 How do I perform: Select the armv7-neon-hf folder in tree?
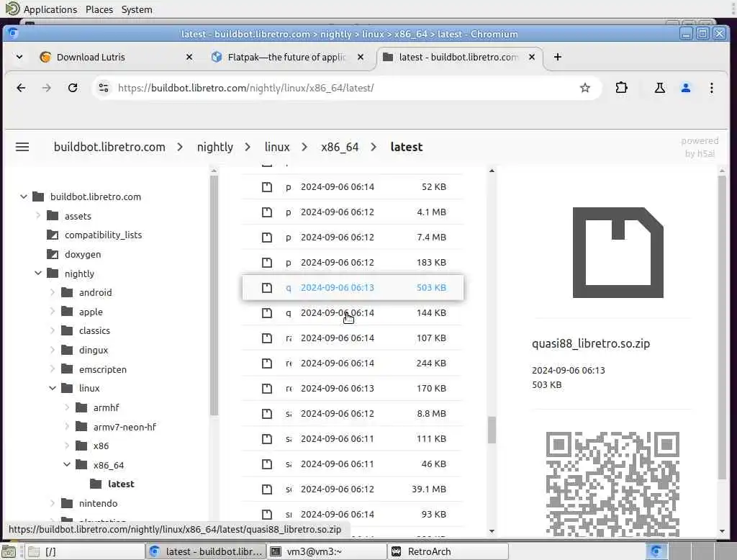125,426
